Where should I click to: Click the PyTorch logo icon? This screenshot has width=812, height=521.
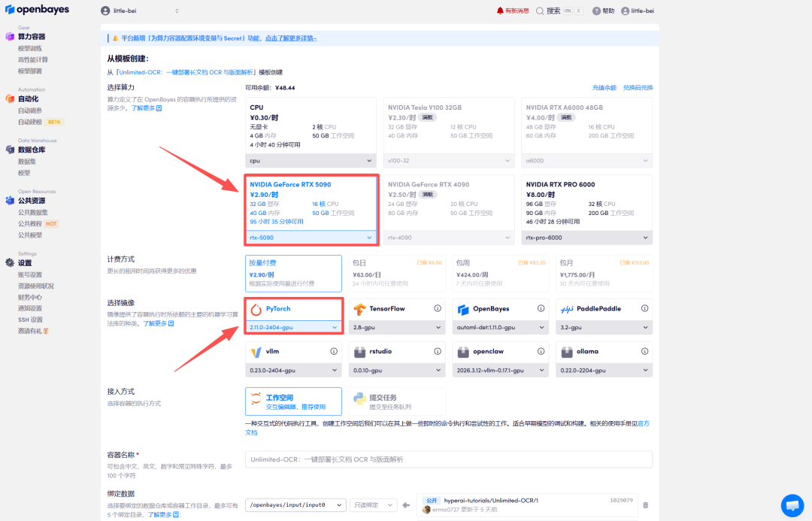click(256, 309)
